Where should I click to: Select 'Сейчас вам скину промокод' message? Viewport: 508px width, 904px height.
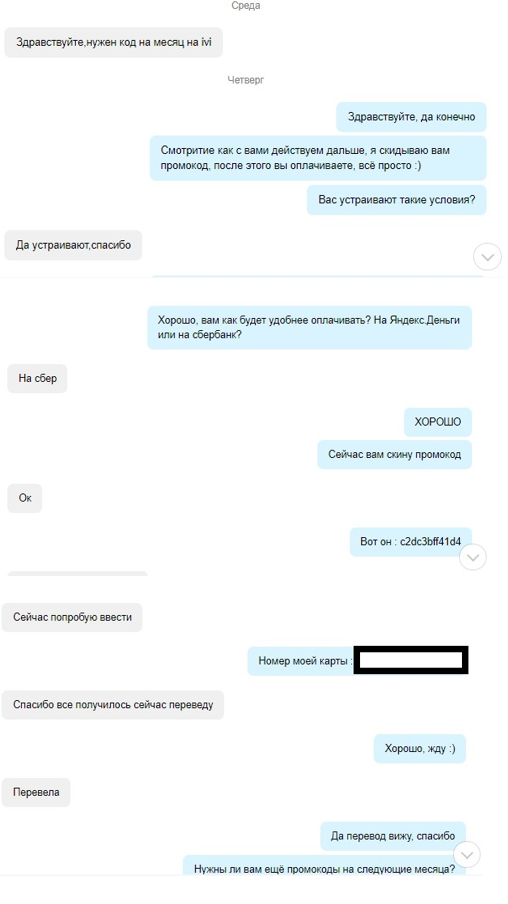pos(394,454)
